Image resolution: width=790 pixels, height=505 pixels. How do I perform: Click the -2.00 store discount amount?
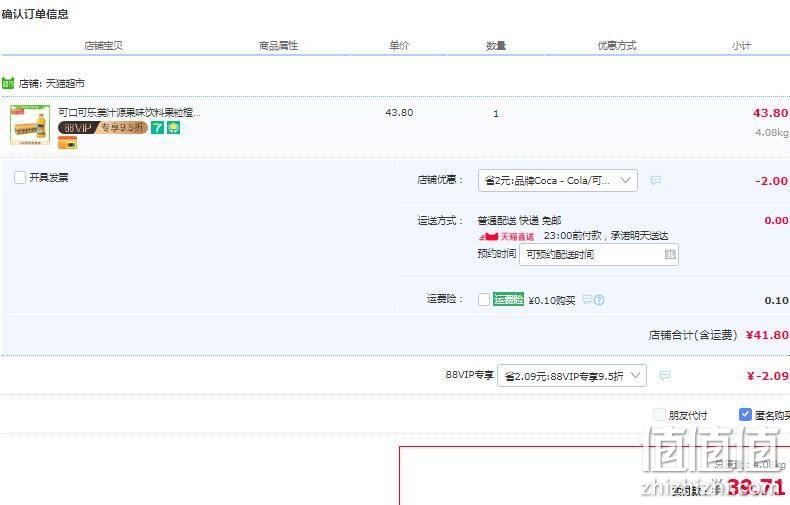[x=771, y=181]
